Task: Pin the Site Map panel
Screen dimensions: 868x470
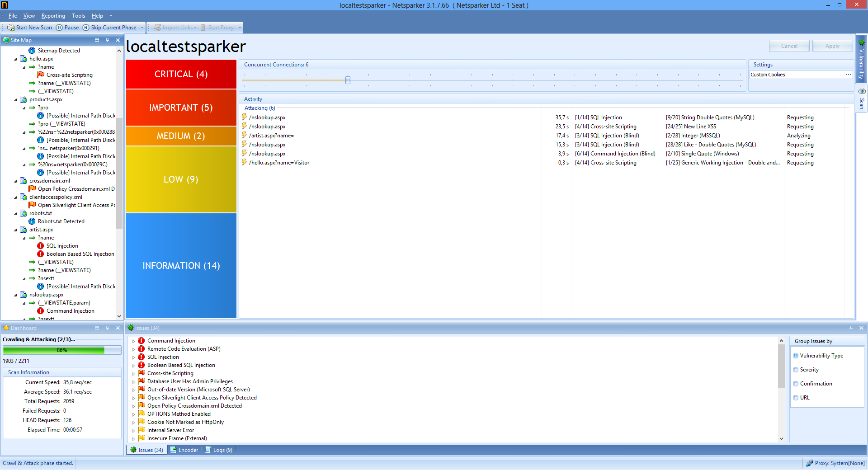Action: [x=107, y=40]
